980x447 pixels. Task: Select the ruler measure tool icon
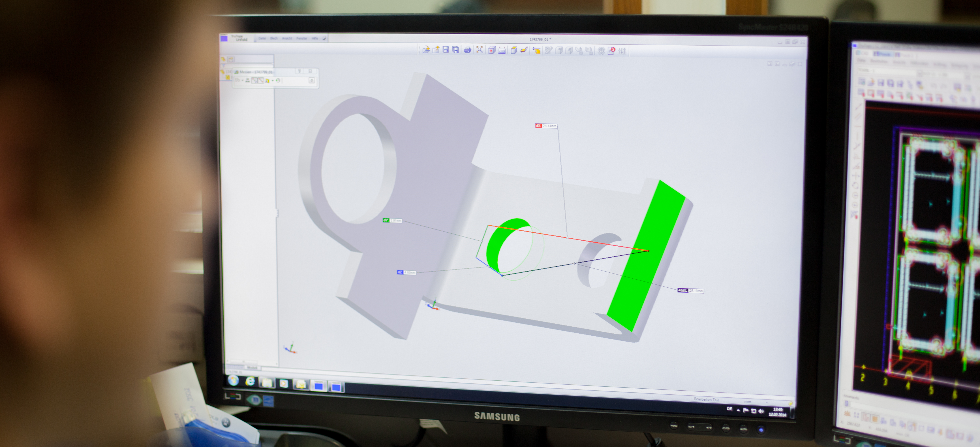click(x=502, y=50)
